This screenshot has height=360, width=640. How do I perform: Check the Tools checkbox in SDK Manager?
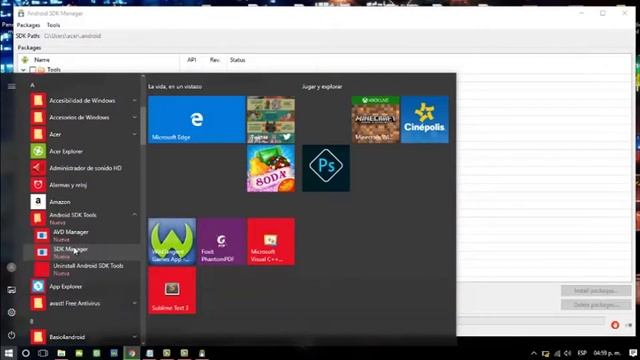tap(33, 70)
